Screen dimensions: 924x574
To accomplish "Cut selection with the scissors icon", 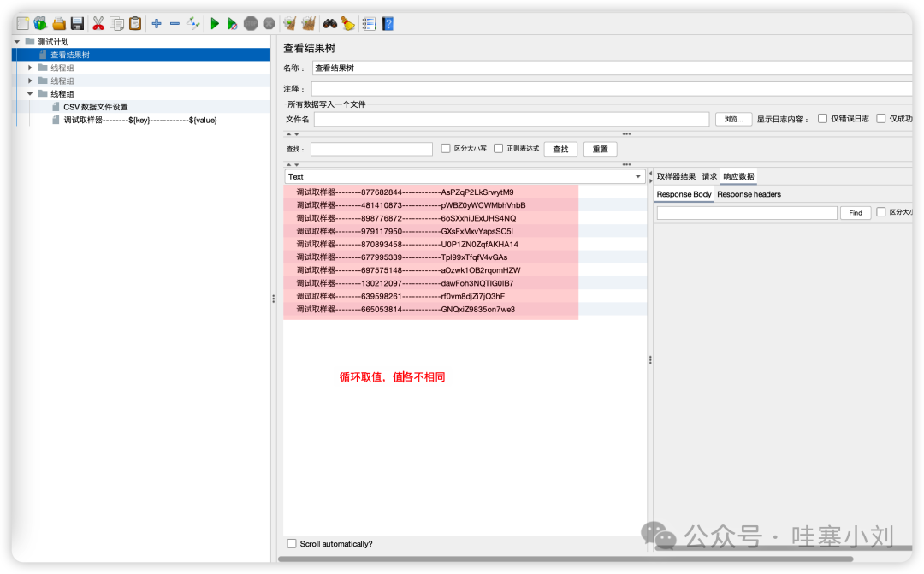I will 98,24.
